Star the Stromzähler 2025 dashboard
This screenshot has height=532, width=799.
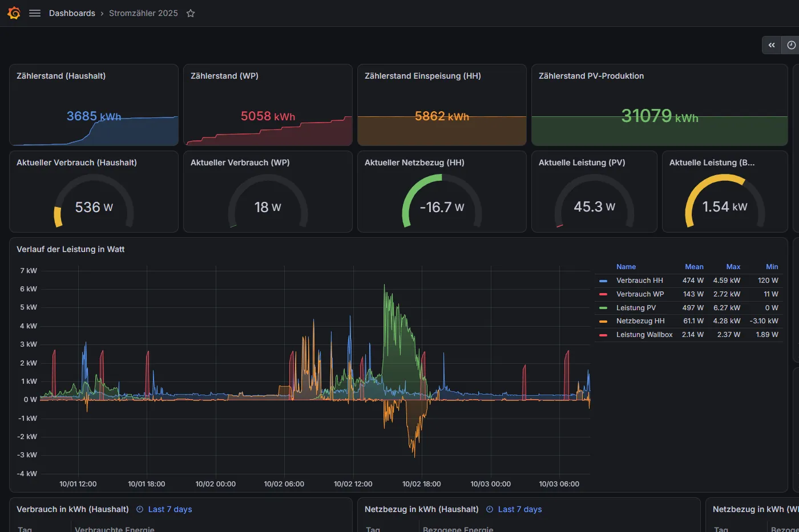pyautogui.click(x=191, y=13)
